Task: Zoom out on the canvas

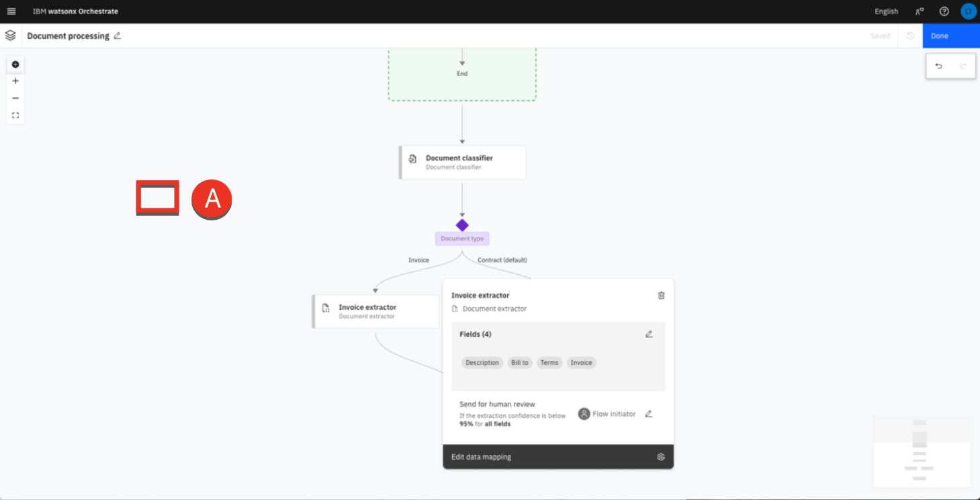Action: pos(15,98)
